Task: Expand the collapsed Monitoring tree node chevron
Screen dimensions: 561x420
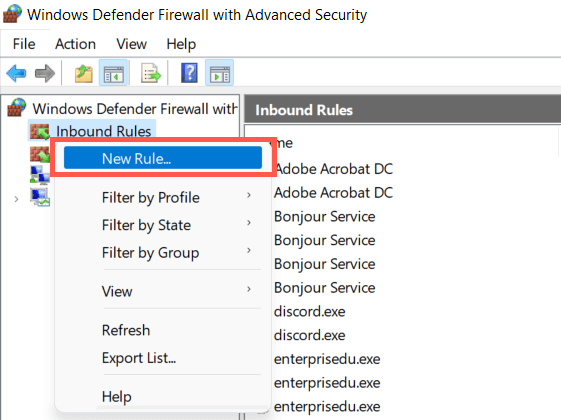Action: [x=16, y=199]
